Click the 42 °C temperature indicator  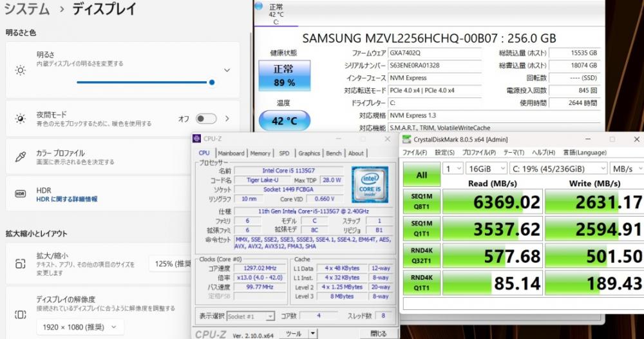pyautogui.click(x=284, y=121)
